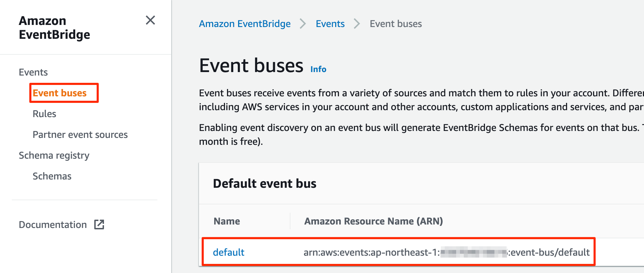Click the Events section heading in sidebar
The width and height of the screenshot is (644, 273).
pos(33,72)
